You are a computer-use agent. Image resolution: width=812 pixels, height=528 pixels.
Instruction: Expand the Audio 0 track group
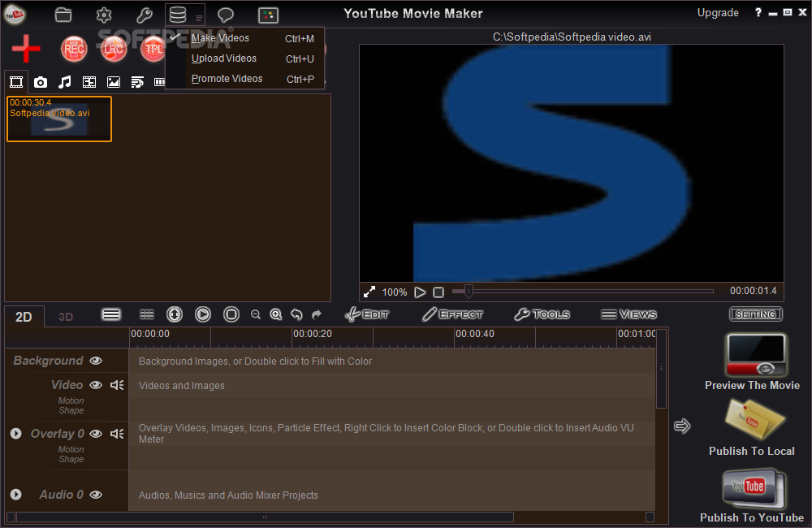(16, 495)
